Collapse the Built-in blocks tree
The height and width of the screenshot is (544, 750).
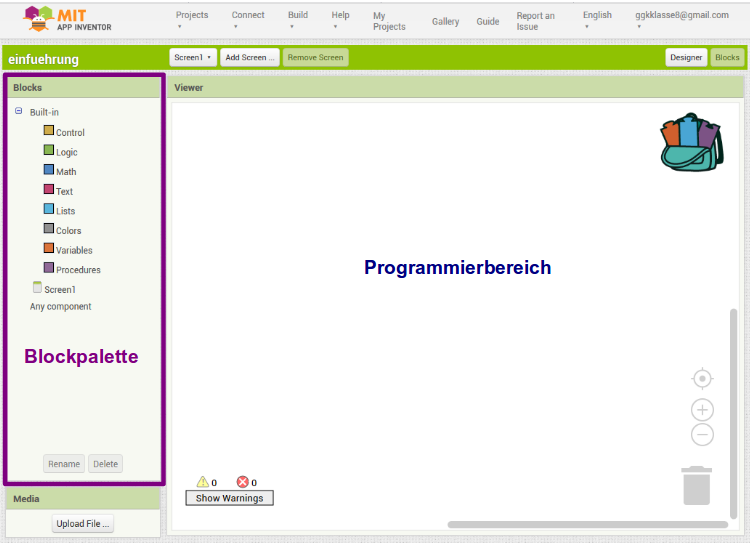pos(19,112)
